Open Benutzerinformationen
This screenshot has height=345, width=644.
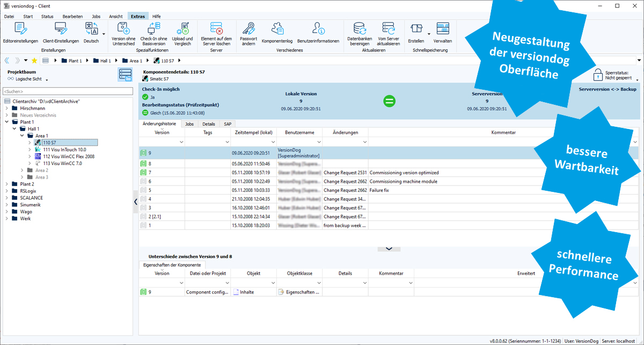click(318, 33)
